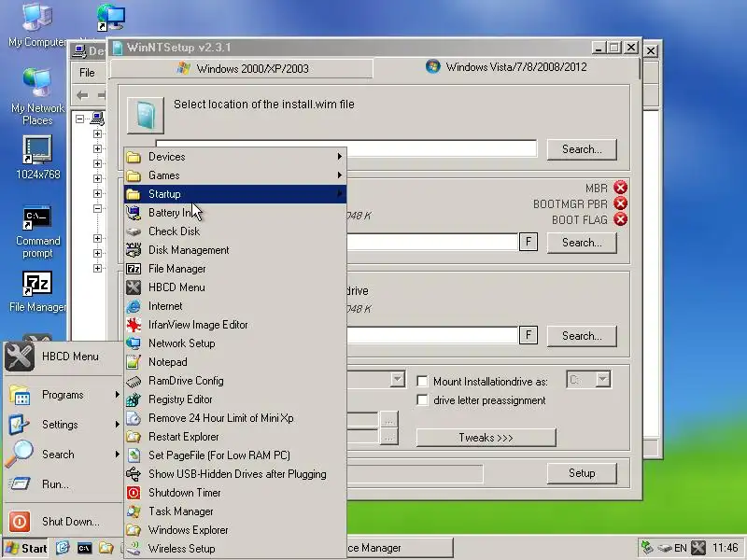
Task: Open Settings in Start menu
Action: (x=63, y=425)
